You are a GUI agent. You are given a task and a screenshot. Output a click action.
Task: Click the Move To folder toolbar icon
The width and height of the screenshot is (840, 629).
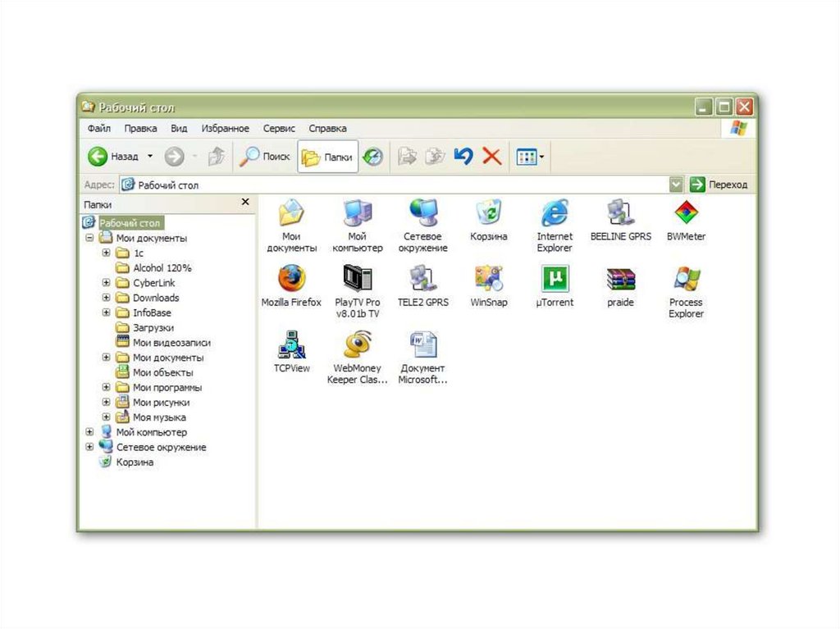coord(407,157)
